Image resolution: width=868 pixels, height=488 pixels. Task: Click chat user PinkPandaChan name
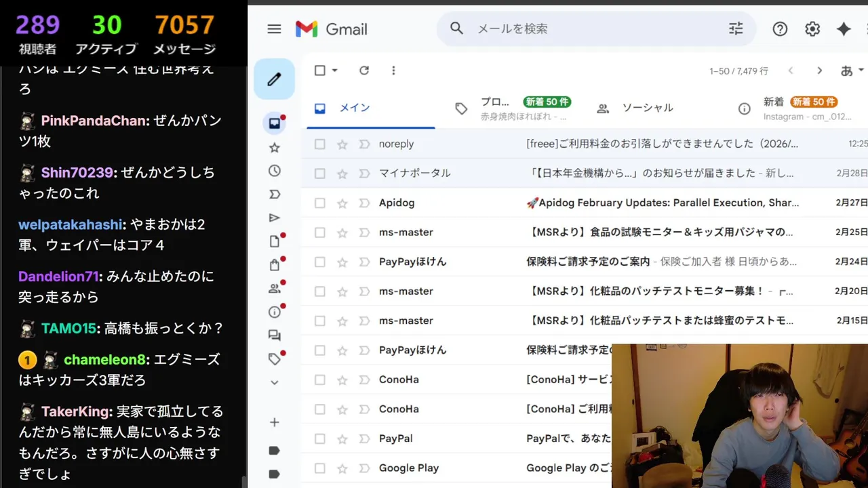pyautogui.click(x=94, y=121)
